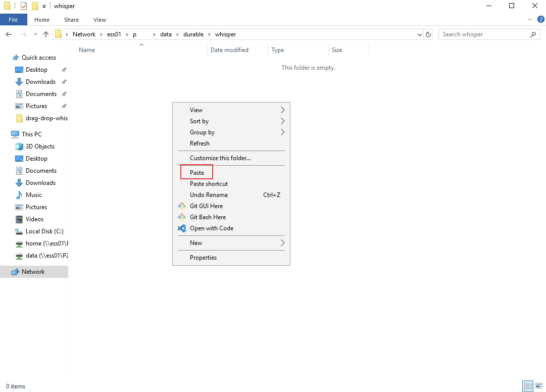The width and height of the screenshot is (546, 392).
Task: Open the Help question mark icon
Action: 541,20
